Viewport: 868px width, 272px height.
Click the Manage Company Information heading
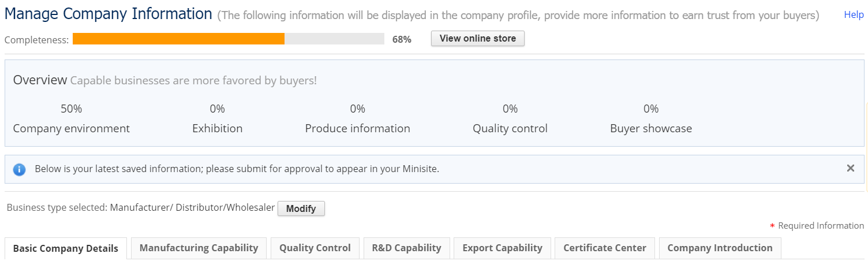tap(108, 14)
